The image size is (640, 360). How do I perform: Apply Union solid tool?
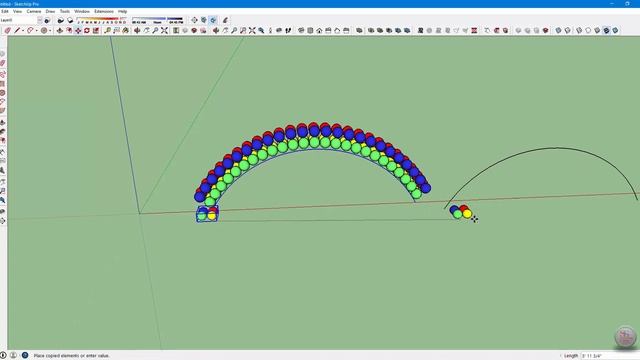[380, 30]
